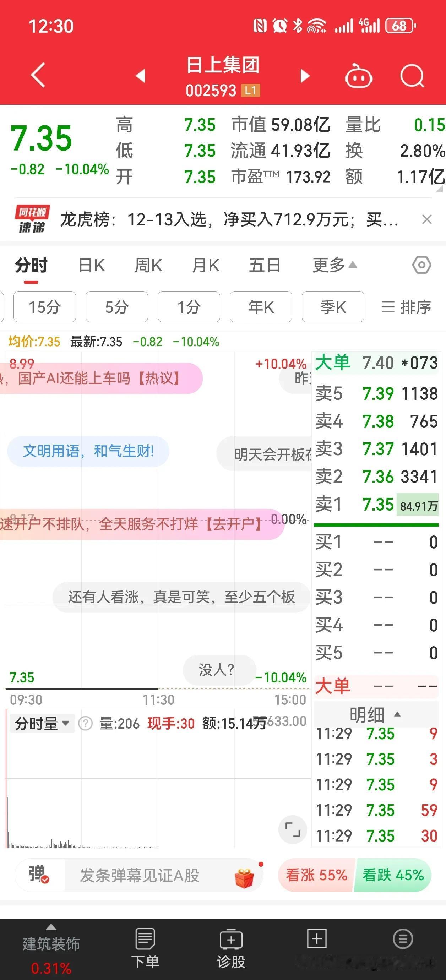Tap the red 大单 row
Image resolution: width=446 pixels, height=980 pixels.
[x=376, y=686]
